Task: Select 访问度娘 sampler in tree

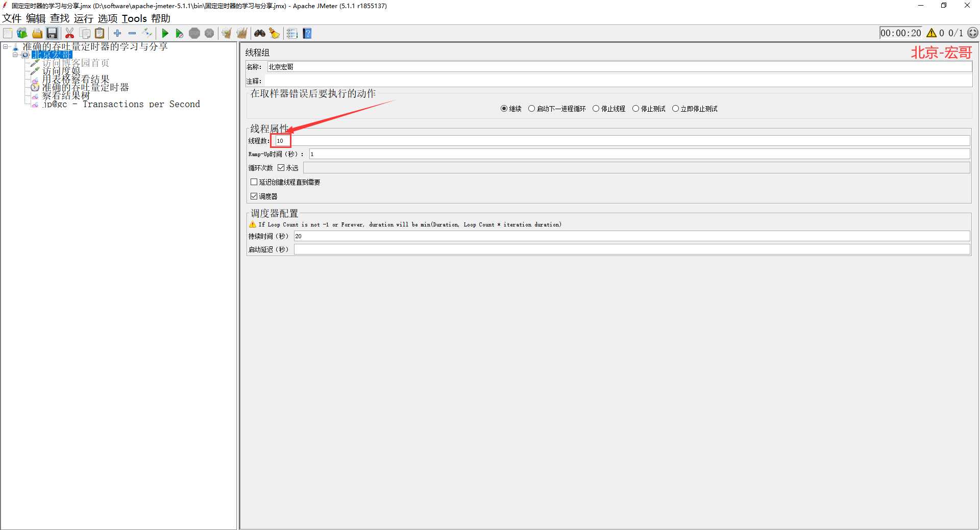Action: tap(61, 71)
